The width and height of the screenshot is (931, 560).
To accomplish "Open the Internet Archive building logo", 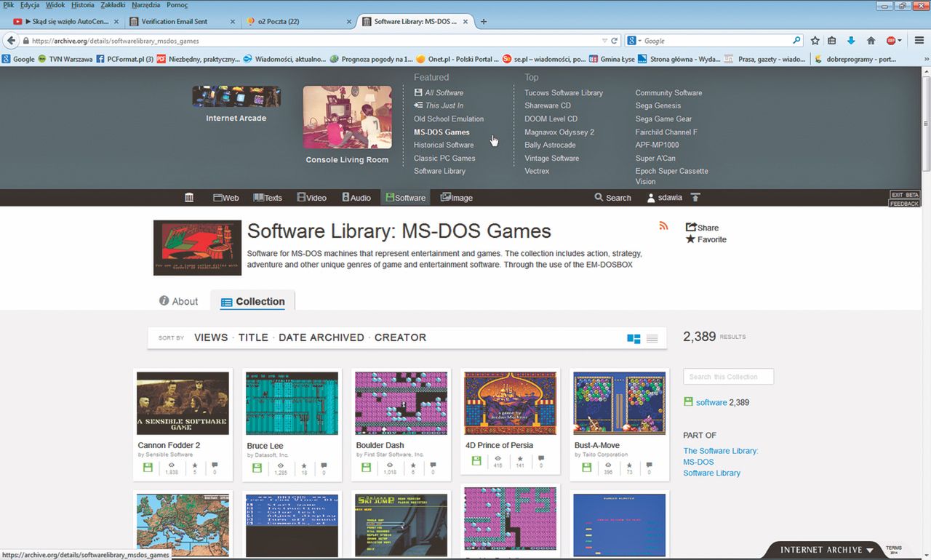I will point(189,197).
